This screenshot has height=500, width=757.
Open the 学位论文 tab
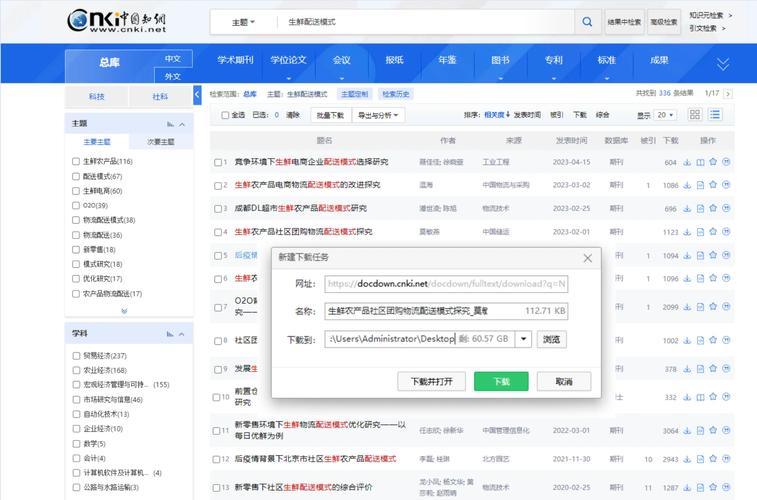(288, 60)
